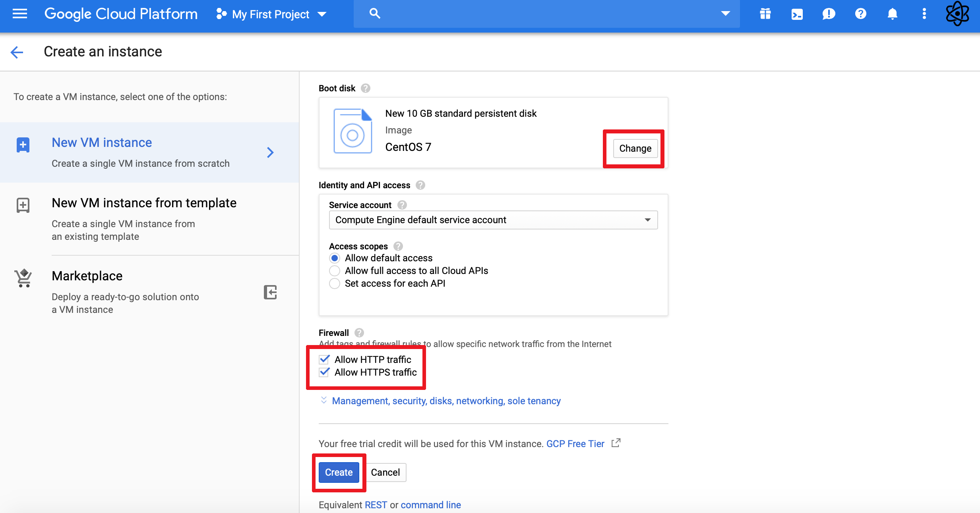This screenshot has width=980, height=513.
Task: Click Change to modify boot disk
Action: click(635, 148)
